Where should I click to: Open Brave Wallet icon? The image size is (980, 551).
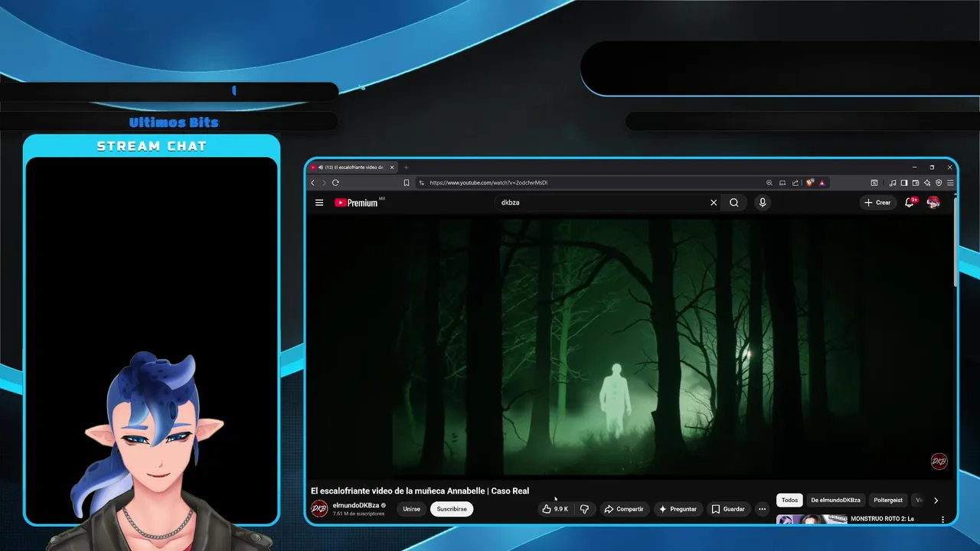pyautogui.click(x=916, y=183)
